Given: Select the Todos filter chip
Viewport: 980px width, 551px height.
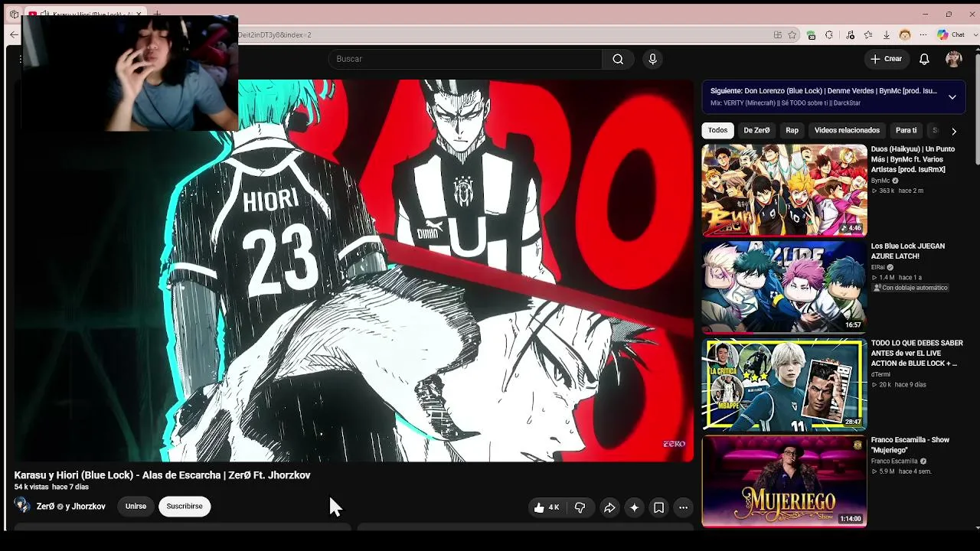Looking at the screenshot, I should point(717,130).
